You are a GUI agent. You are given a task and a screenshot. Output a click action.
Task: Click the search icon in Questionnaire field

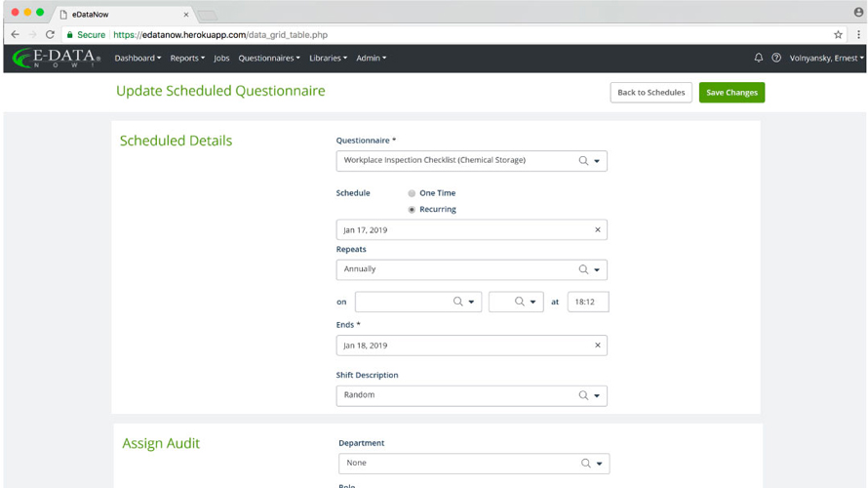tap(583, 161)
